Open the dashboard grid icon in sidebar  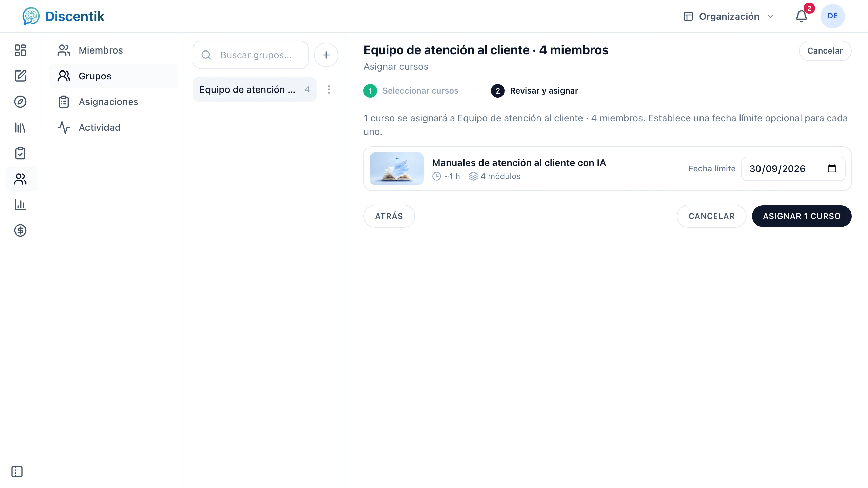20,50
